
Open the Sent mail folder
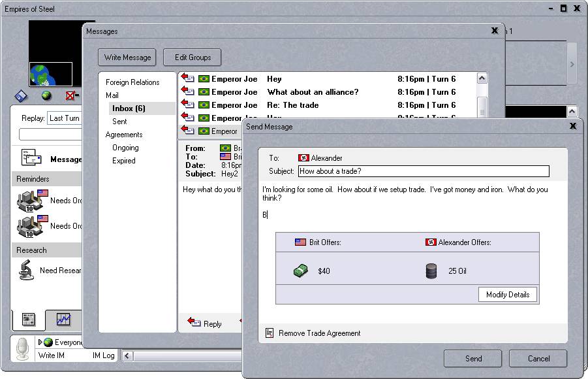pyautogui.click(x=119, y=122)
